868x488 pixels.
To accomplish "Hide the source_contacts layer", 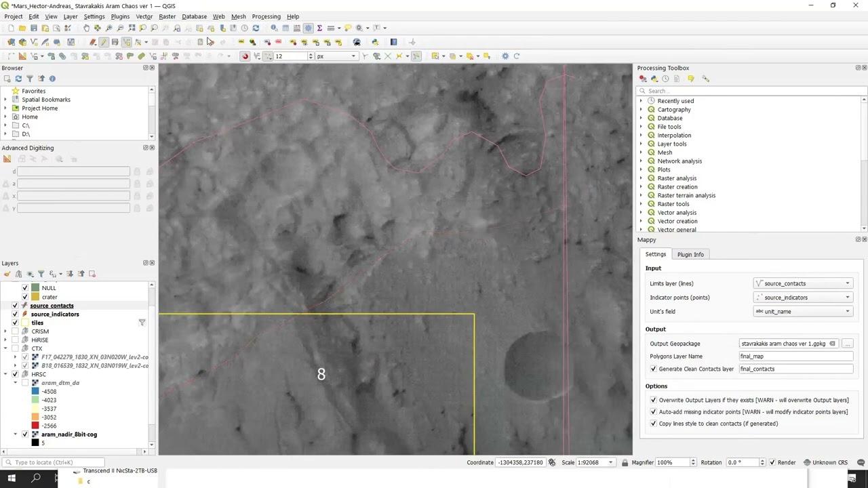I will 15,306.
